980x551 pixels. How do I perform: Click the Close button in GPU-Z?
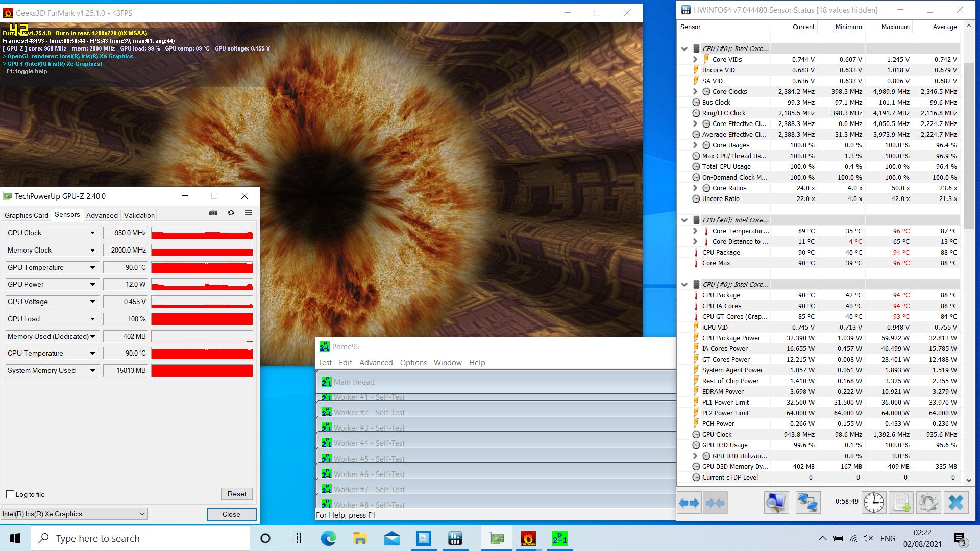click(x=231, y=514)
